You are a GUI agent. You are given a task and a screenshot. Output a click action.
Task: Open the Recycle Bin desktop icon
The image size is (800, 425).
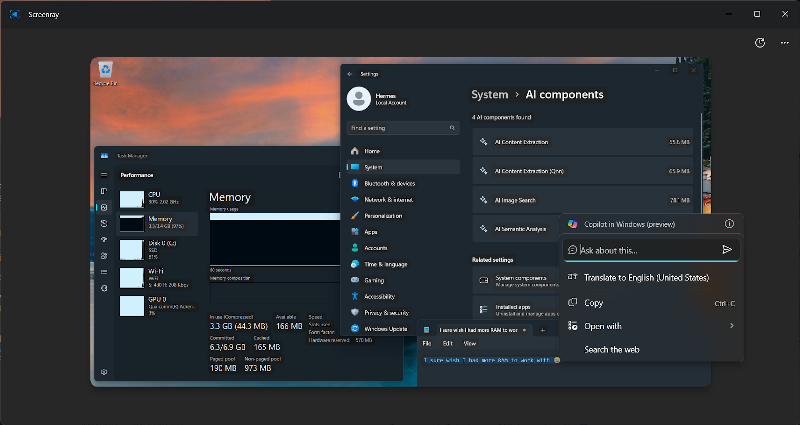click(x=106, y=72)
